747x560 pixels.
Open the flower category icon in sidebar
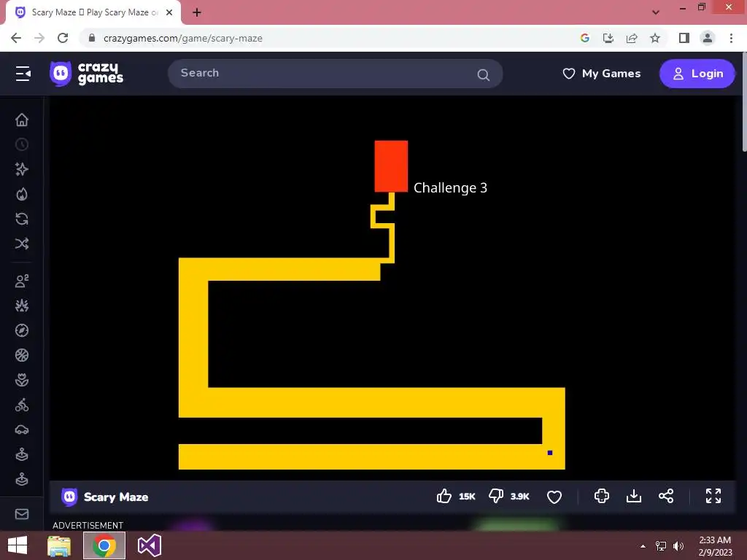coord(22,380)
